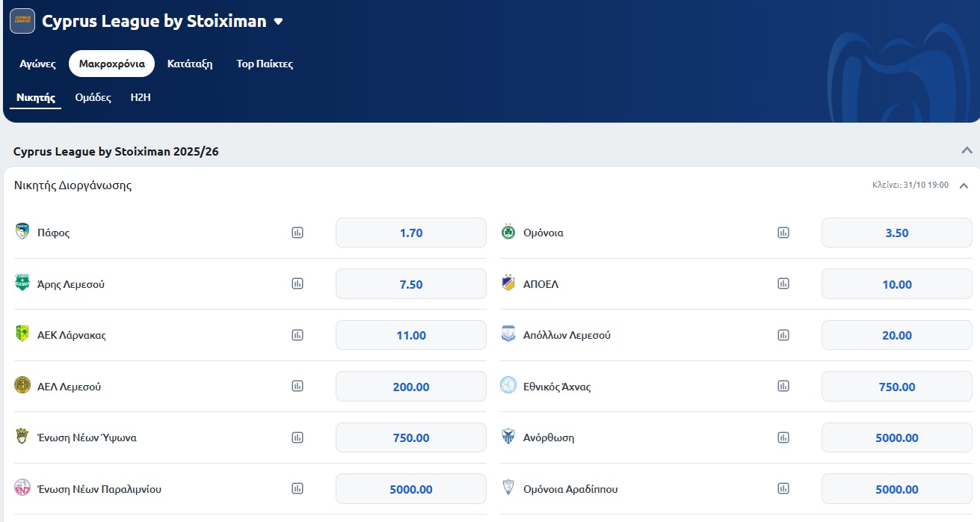
Task: View stats icon for Ανόρθωση
Action: click(783, 437)
